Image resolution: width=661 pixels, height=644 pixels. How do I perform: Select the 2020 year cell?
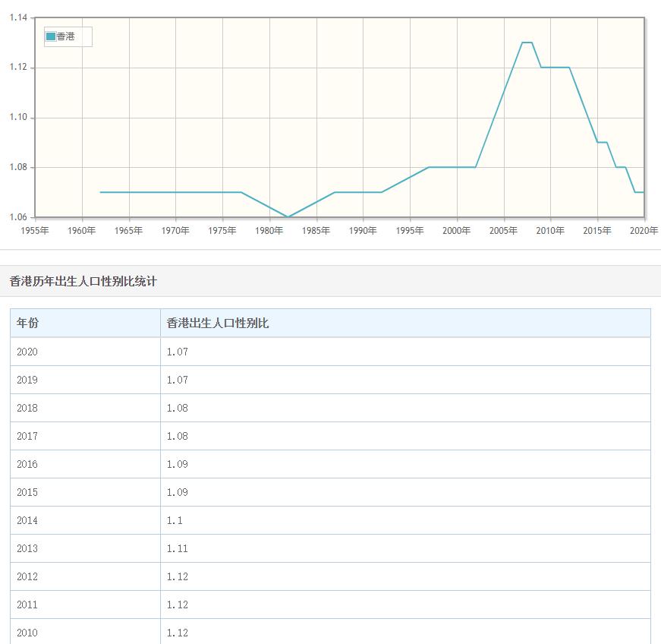coord(27,352)
